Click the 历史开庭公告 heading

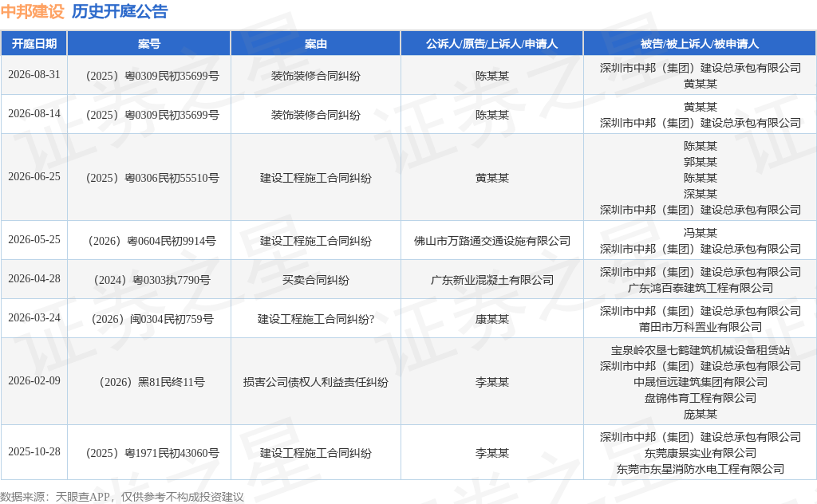(x=120, y=11)
